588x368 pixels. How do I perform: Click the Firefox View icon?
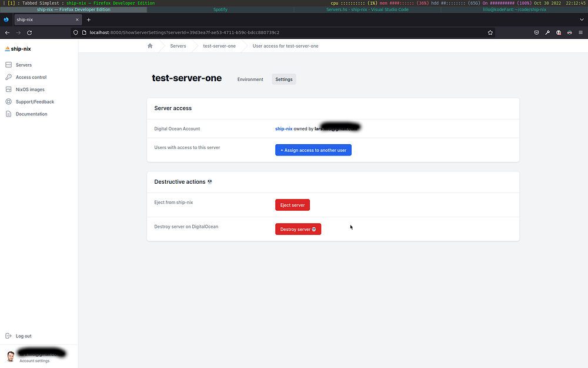(6, 19)
